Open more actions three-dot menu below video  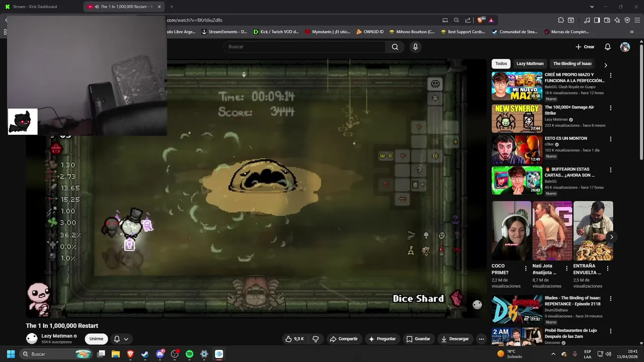[481, 339]
